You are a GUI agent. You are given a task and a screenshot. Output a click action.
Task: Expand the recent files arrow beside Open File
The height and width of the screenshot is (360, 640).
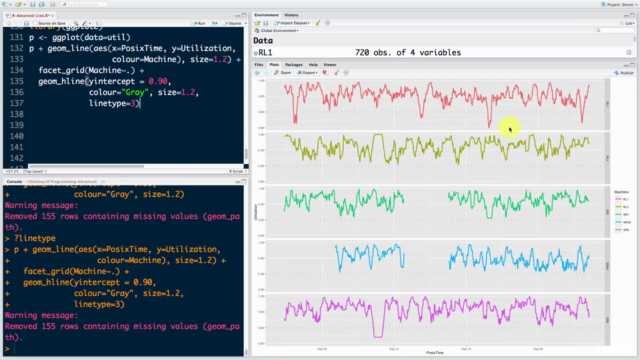[23, 4]
